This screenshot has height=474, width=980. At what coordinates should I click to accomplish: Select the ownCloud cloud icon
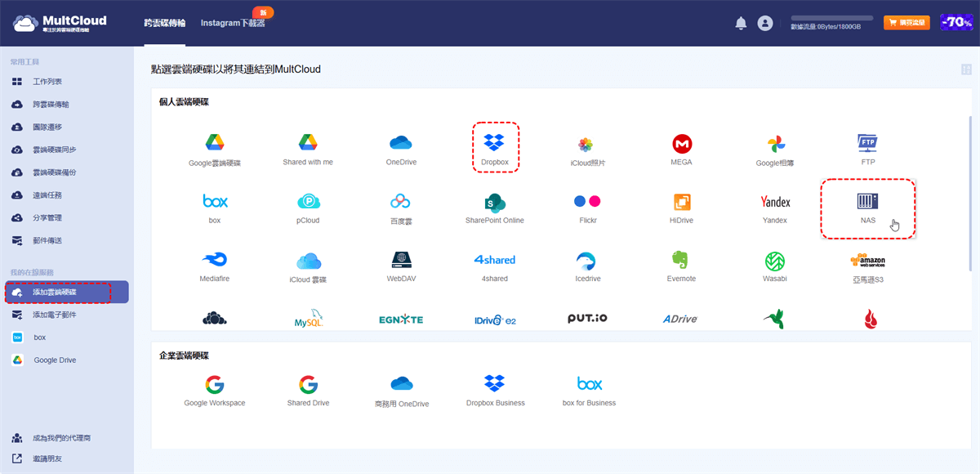point(215,320)
